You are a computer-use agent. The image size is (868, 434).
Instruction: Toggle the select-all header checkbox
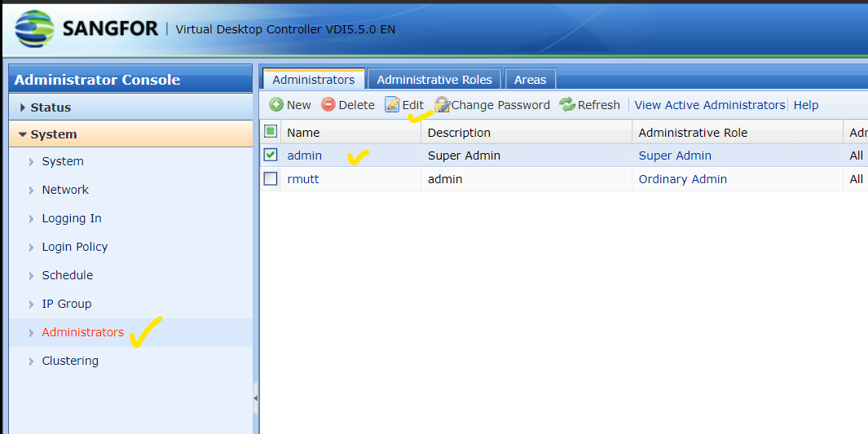[270, 132]
